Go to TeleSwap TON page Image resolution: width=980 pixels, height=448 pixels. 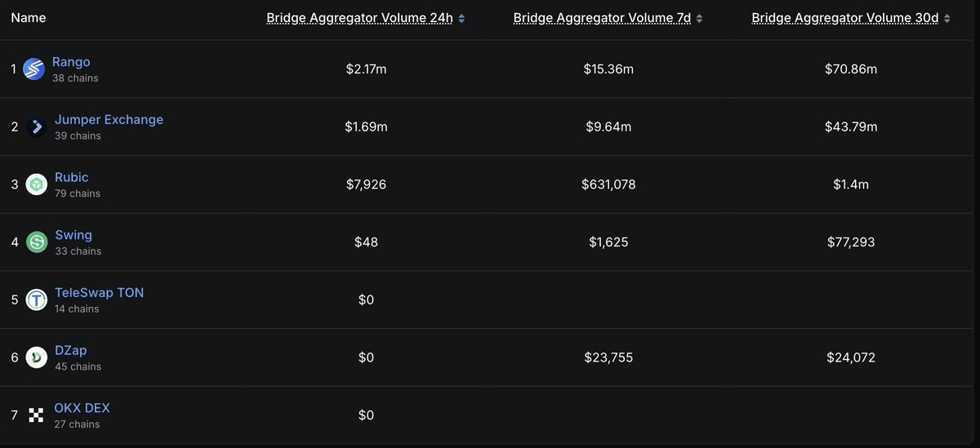[99, 292]
